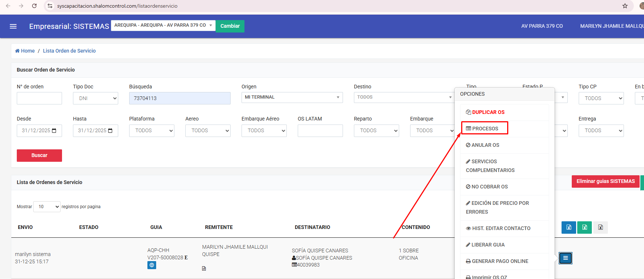Click the green Excel export icon
Image resolution: width=644 pixels, height=279 pixels.
(x=585, y=228)
